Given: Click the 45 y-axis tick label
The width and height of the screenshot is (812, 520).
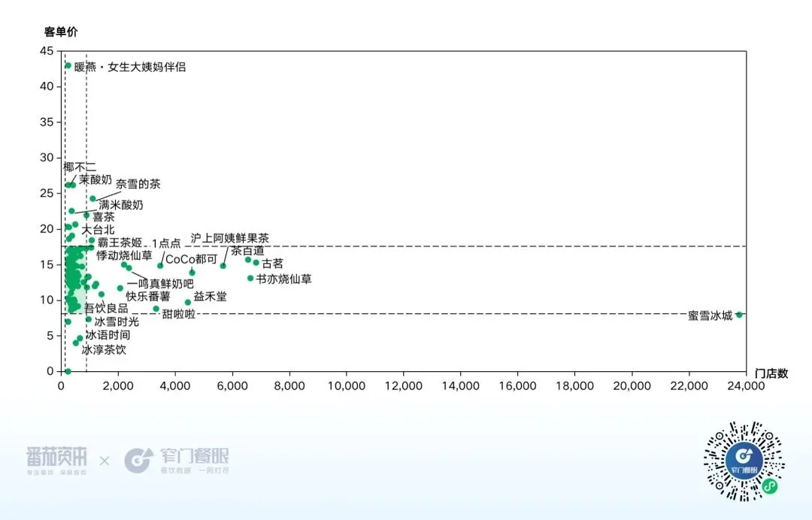Looking at the screenshot, I should tap(47, 50).
